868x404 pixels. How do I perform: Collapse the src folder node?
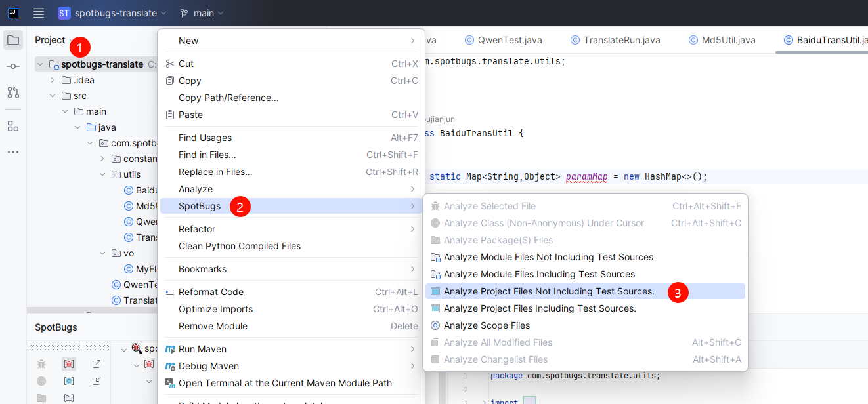click(53, 96)
